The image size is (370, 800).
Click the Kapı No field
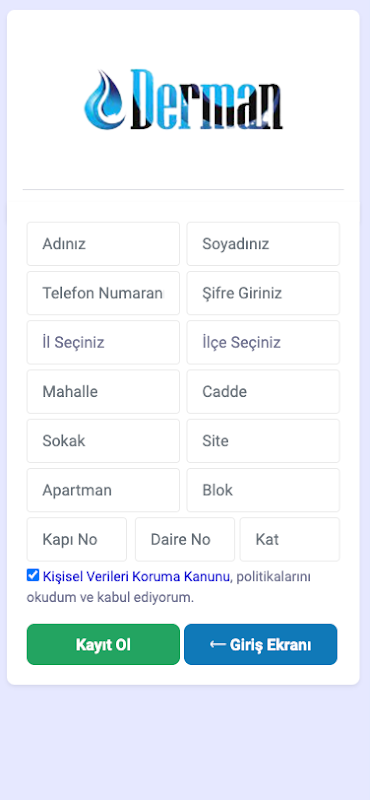click(77, 539)
